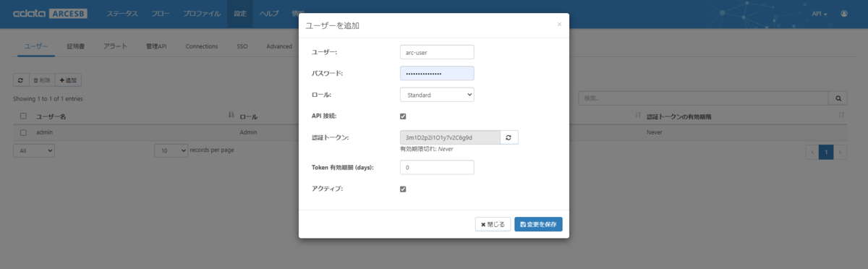Screen dimensions: 868x269
Task: Click the admin user name cell
Action: click(x=45, y=133)
